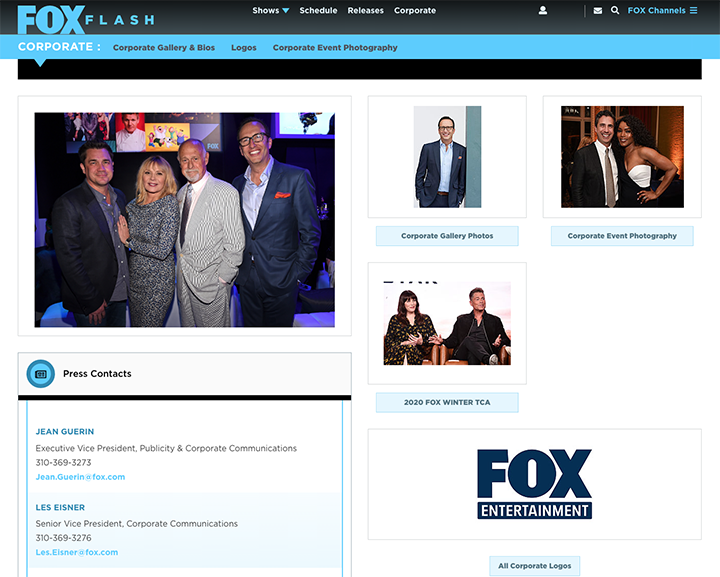Image resolution: width=720 pixels, height=577 pixels.
Task: Click the Corporate Gallery Photos button
Action: pos(447,236)
